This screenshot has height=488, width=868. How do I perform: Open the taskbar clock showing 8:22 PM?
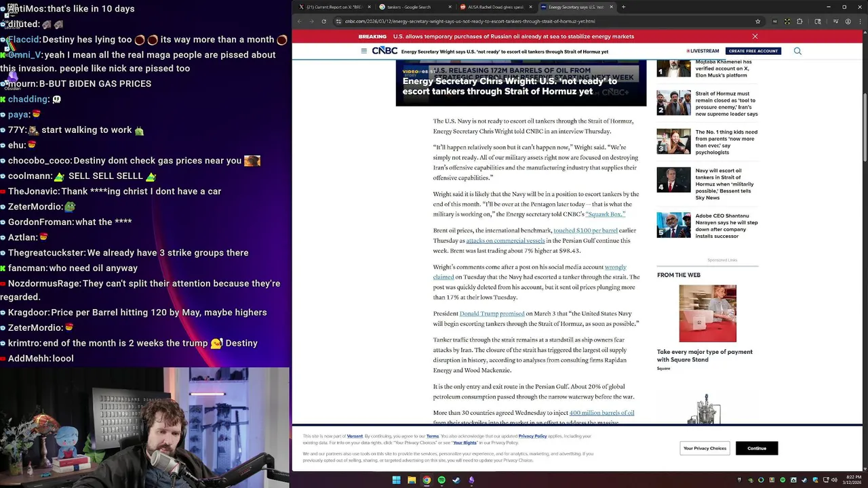click(852, 480)
